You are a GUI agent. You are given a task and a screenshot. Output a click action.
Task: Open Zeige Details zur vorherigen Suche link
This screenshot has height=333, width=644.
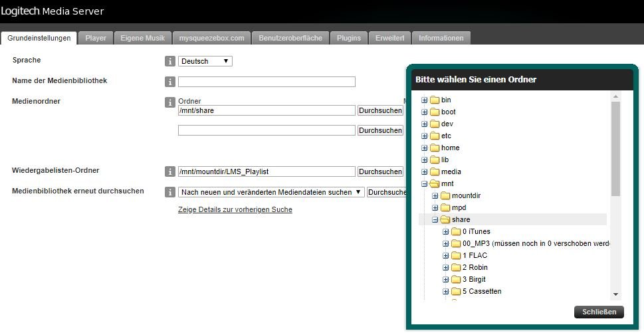coord(235,209)
